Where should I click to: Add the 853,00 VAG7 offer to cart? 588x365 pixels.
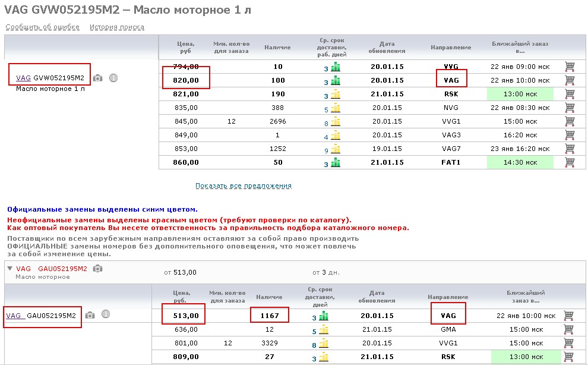pos(570,149)
